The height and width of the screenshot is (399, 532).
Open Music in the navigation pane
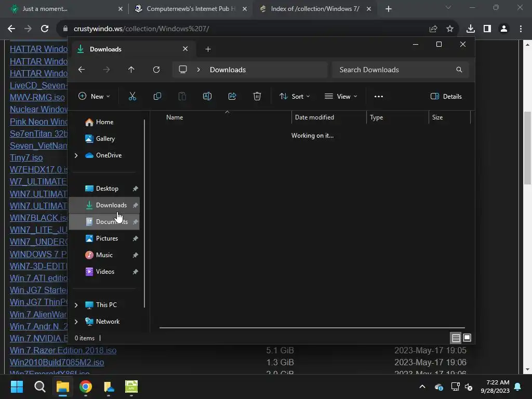(x=104, y=255)
